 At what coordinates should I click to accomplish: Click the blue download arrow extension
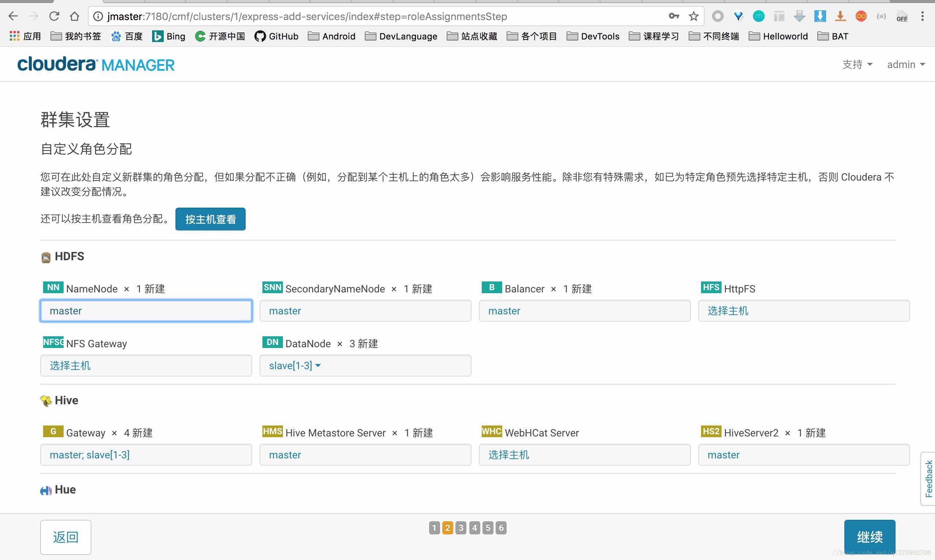(x=820, y=16)
